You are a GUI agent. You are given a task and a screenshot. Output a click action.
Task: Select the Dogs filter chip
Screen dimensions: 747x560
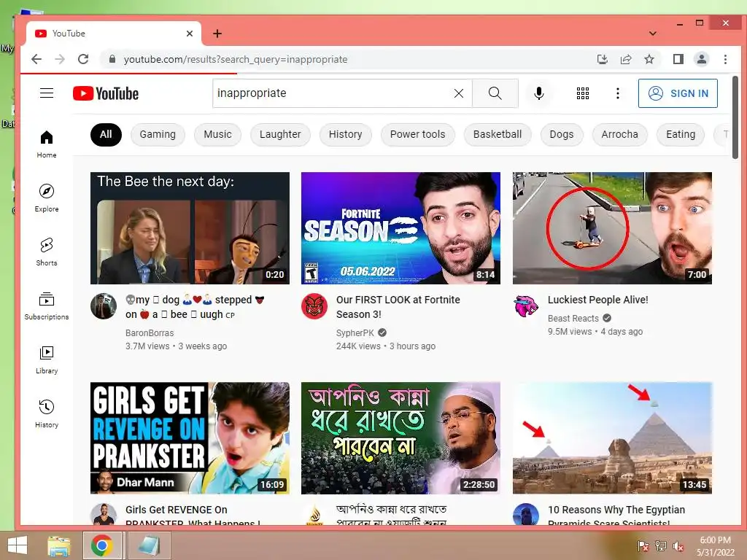[562, 135]
